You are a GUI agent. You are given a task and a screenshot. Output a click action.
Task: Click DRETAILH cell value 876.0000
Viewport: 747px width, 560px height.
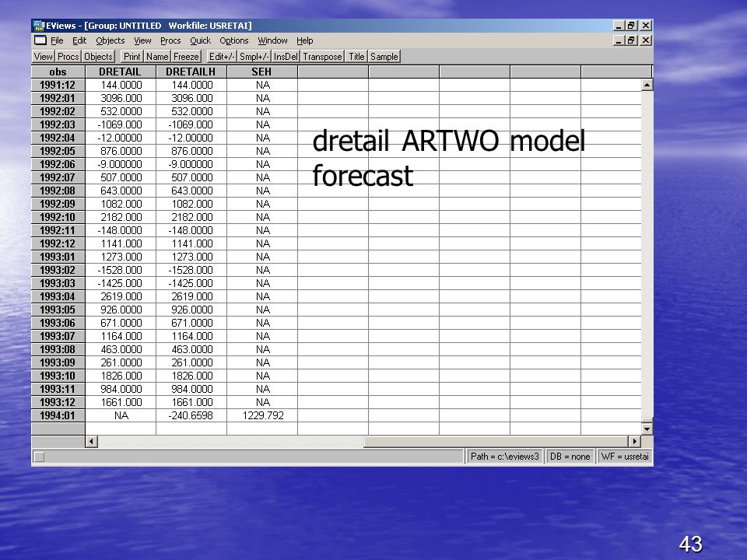pyautogui.click(x=191, y=151)
